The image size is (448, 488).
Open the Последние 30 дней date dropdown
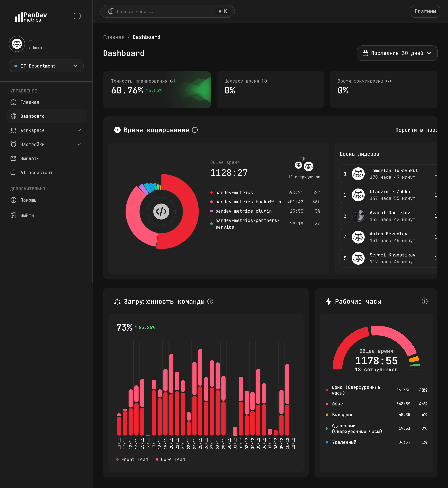click(x=397, y=53)
